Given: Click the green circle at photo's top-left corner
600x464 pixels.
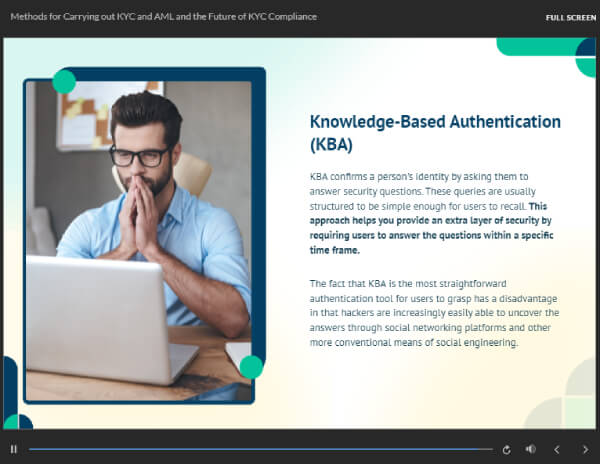Looking at the screenshot, I should point(64,82).
